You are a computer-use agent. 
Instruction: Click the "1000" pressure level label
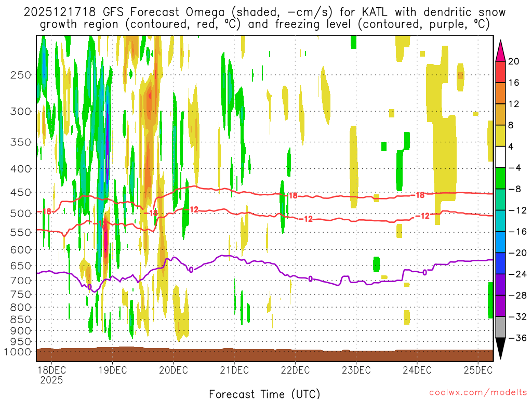pyautogui.click(x=18, y=352)
